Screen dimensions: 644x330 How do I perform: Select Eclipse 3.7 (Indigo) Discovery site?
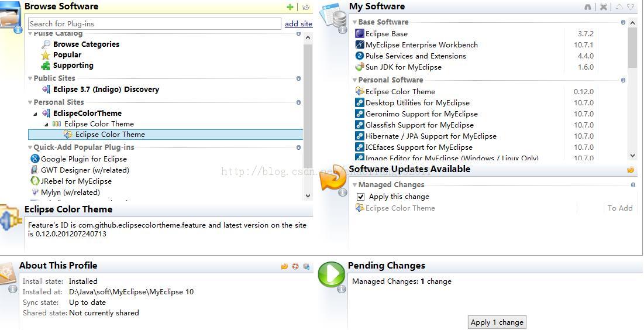[x=106, y=90]
